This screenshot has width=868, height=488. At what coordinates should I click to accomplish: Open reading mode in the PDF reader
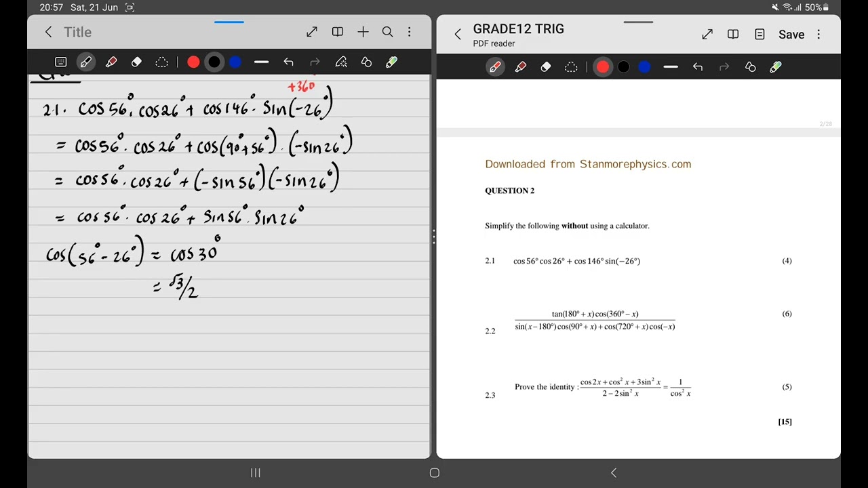733,35
